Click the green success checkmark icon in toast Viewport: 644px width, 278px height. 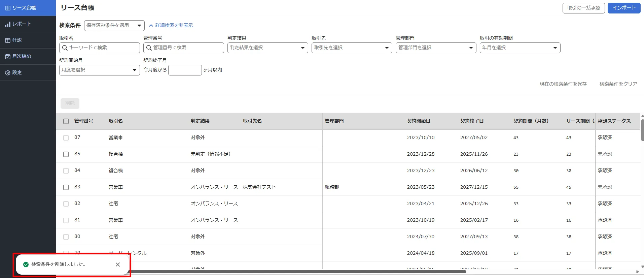pyautogui.click(x=26, y=265)
